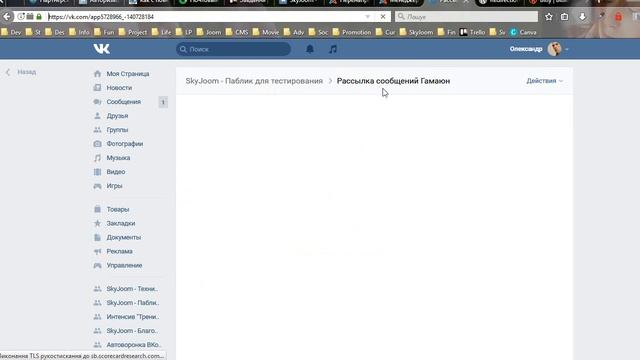
Task: Click the browser search box
Action: click(x=467, y=17)
